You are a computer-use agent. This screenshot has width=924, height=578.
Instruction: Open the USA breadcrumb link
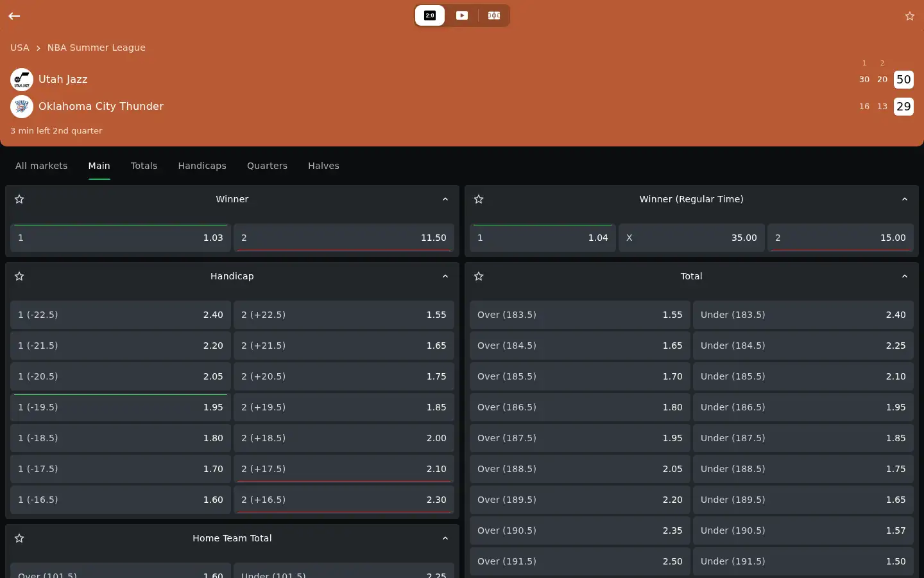tap(20, 48)
